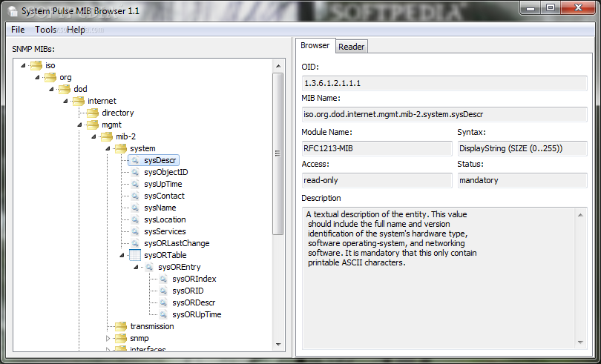This screenshot has height=364, width=601.
Task: Click the Module Name field RFC1213-MIB
Action: click(377, 149)
